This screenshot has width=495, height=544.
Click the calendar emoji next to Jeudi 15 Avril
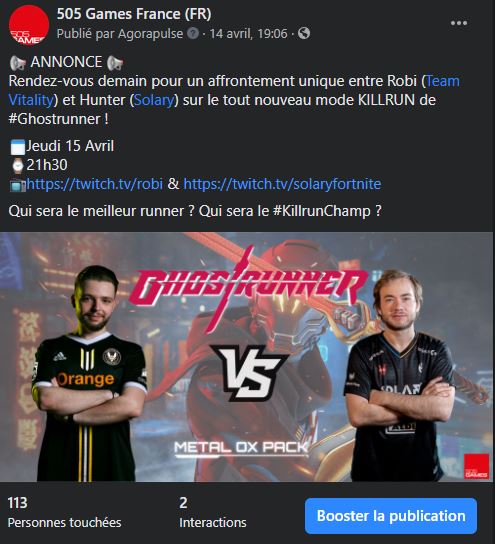[x=17, y=147]
